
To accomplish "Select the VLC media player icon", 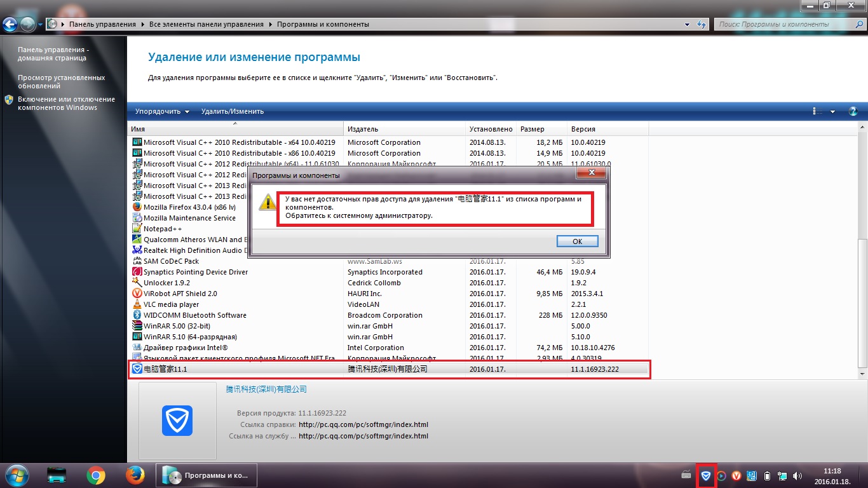I will tap(137, 304).
